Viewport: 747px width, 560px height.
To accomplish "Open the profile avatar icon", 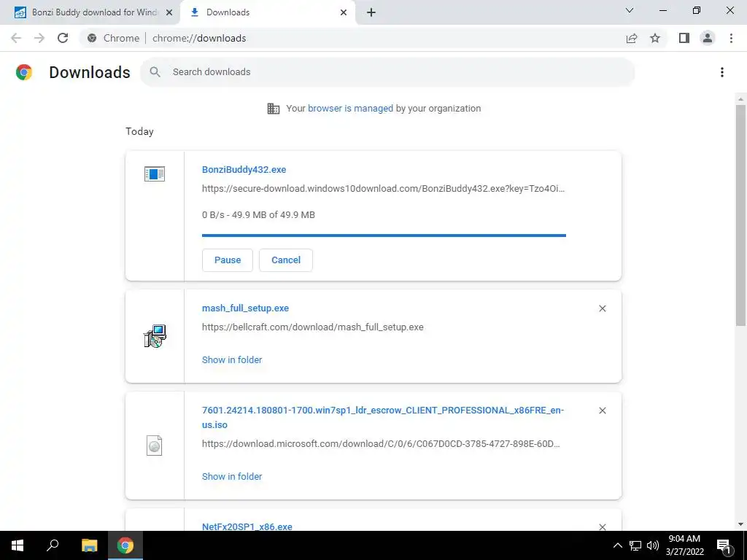I will (708, 38).
